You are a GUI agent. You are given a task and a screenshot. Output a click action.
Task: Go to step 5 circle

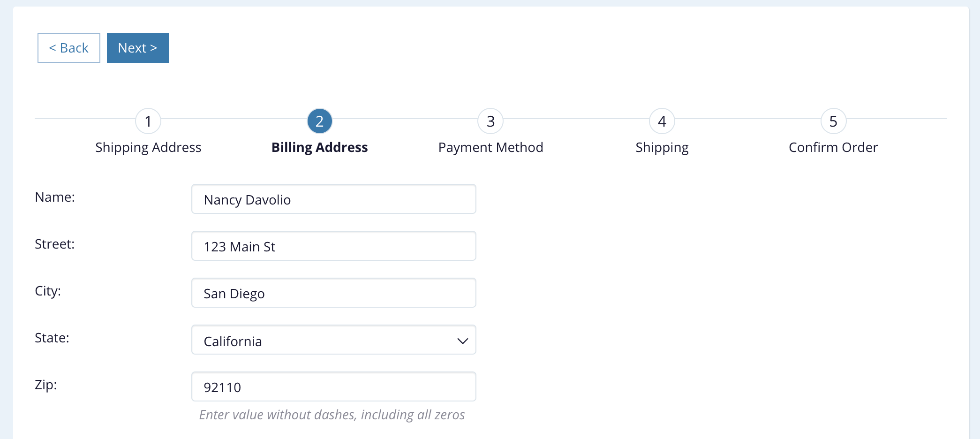pos(833,121)
